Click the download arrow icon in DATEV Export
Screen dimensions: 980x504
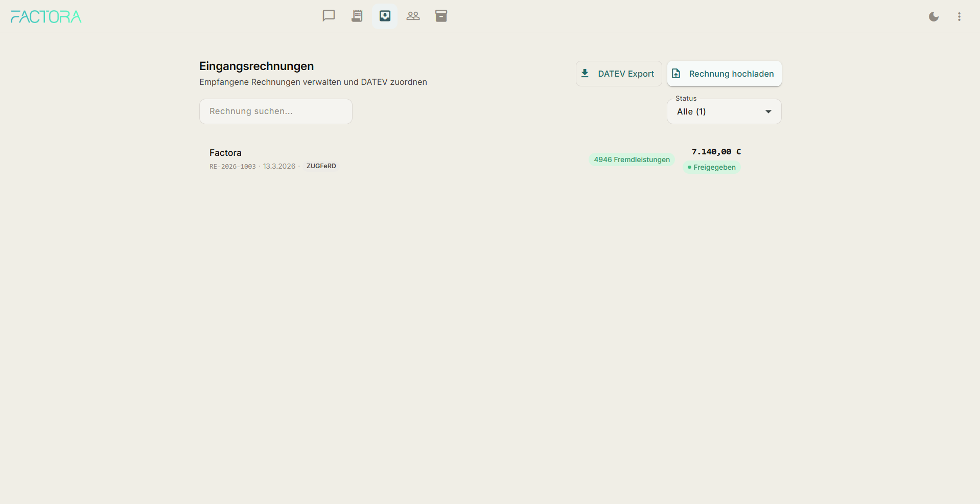click(585, 74)
